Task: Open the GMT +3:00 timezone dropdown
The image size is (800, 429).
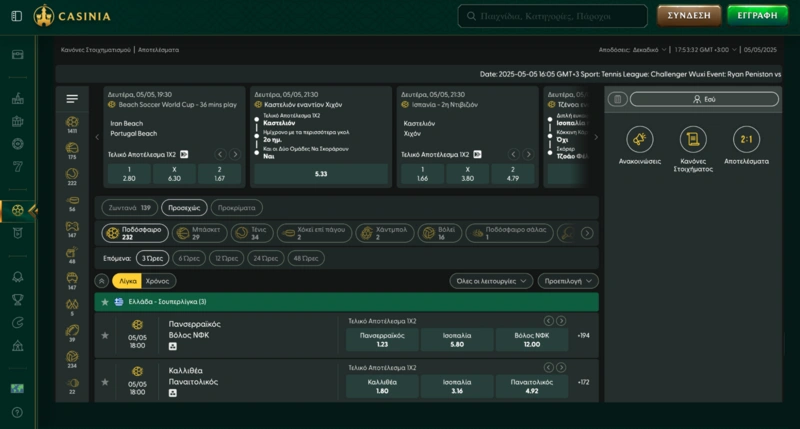Action: point(706,50)
